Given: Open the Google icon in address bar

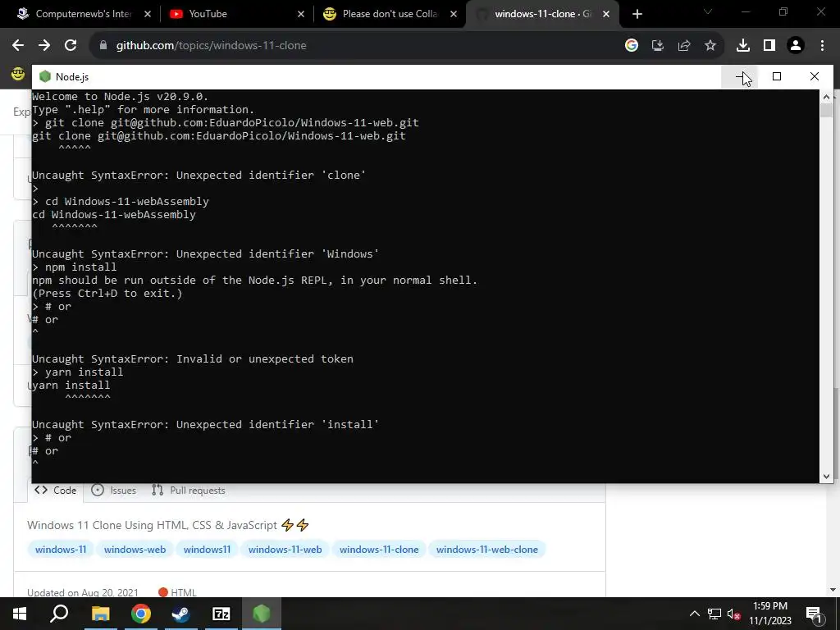Looking at the screenshot, I should [x=632, y=46].
